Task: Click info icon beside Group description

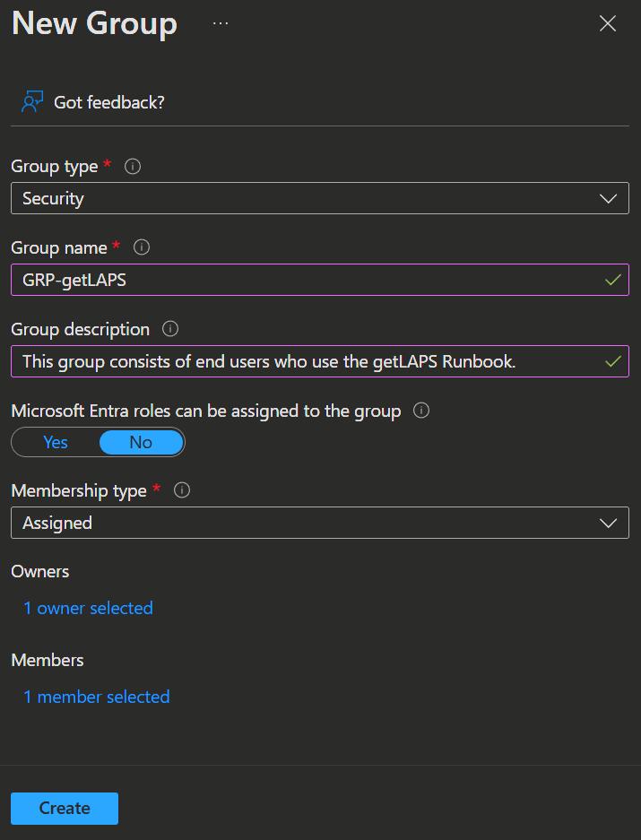Action: click(170, 329)
